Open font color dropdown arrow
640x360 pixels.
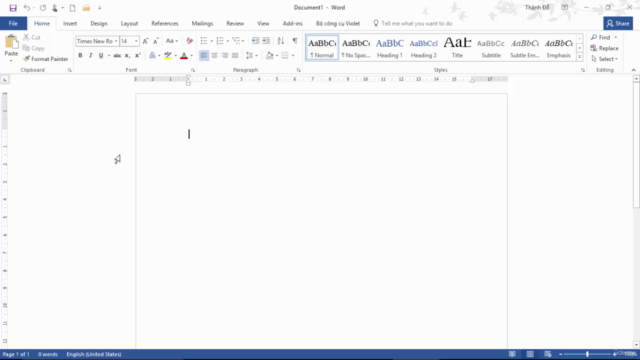point(191,56)
